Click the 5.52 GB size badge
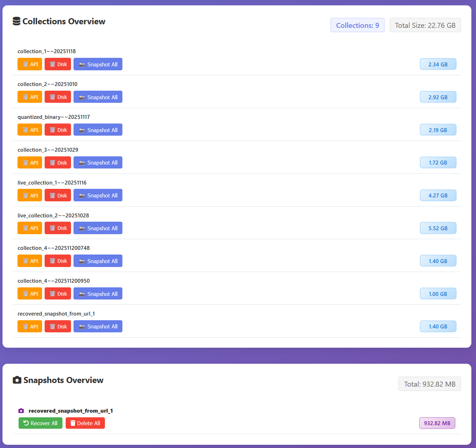This screenshot has height=448, width=476. pos(438,228)
